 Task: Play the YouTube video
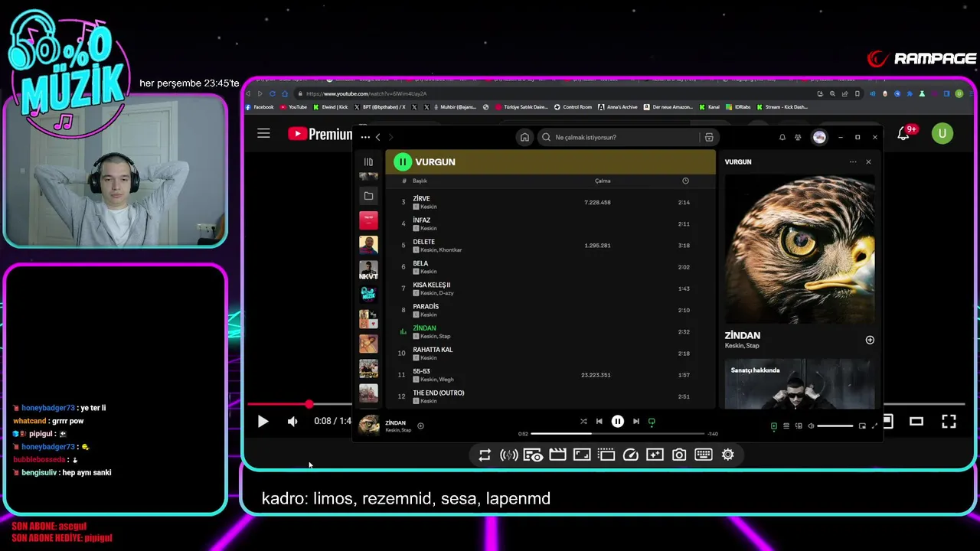tap(263, 421)
